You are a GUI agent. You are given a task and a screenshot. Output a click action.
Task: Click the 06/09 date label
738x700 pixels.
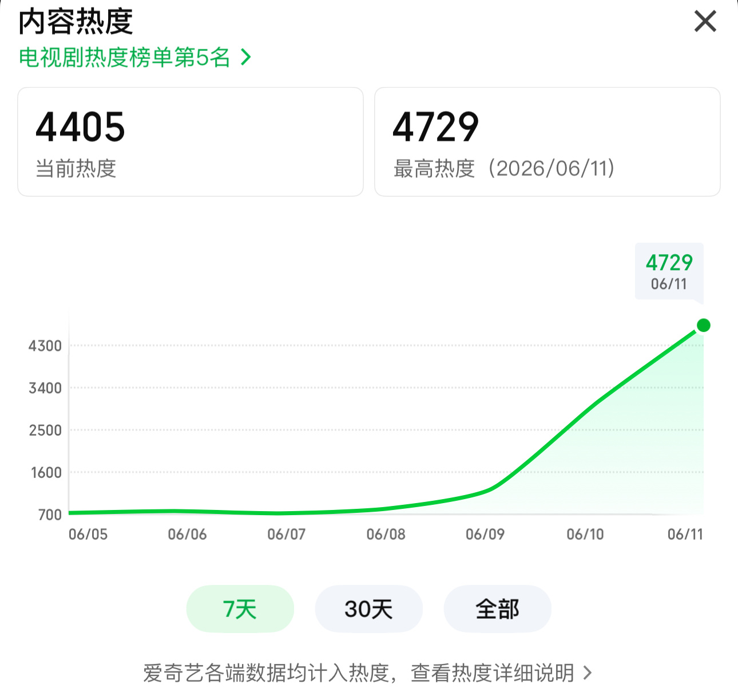pyautogui.click(x=485, y=535)
